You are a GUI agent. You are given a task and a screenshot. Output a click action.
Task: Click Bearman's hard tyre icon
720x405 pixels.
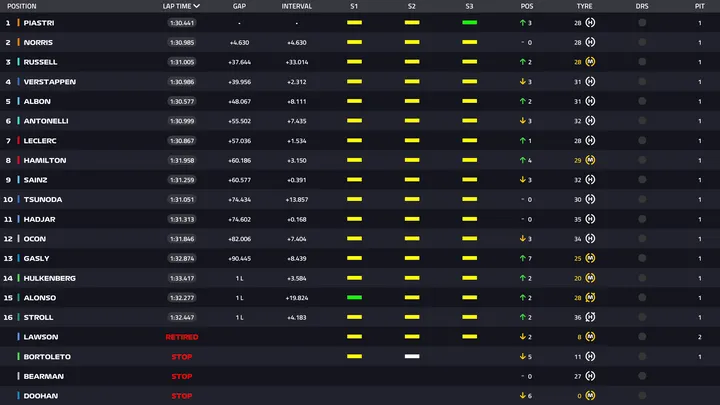point(590,376)
